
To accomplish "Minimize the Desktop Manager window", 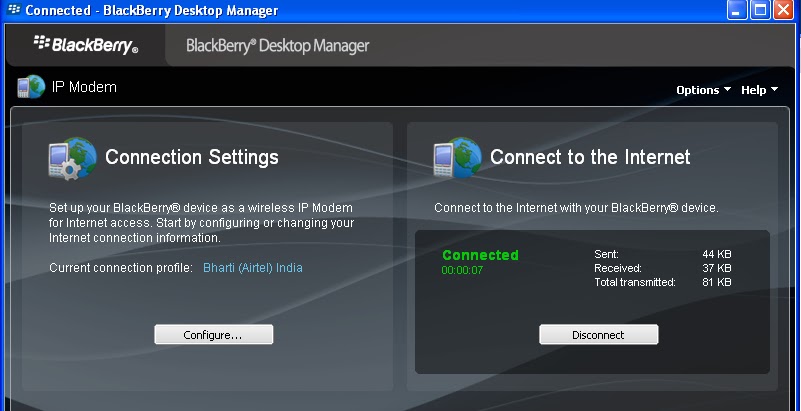I will [737, 10].
